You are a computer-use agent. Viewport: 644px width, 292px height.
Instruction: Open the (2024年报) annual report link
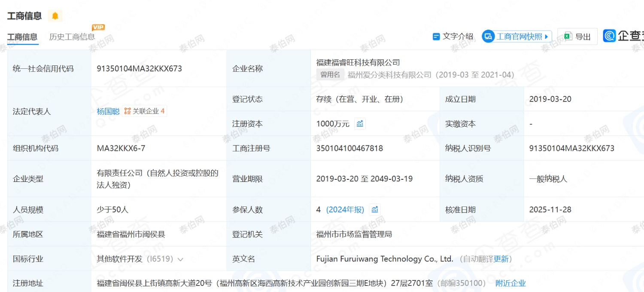pos(345,209)
